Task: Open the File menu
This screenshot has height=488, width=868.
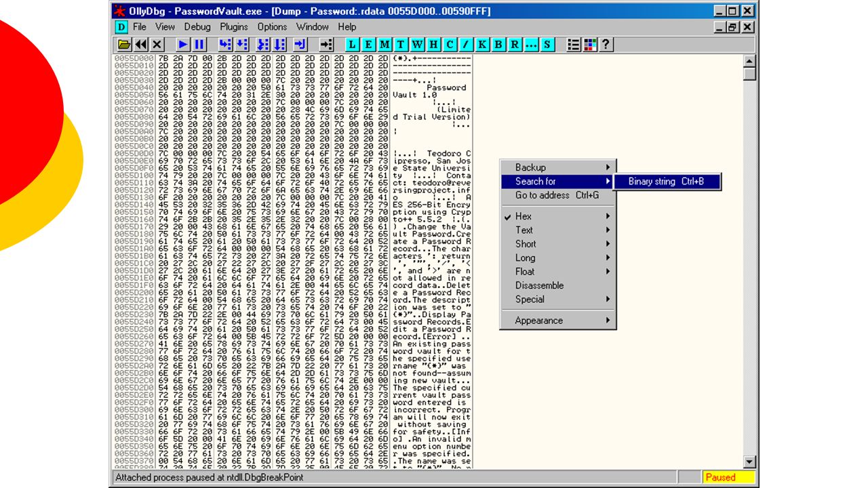Action: [x=140, y=27]
